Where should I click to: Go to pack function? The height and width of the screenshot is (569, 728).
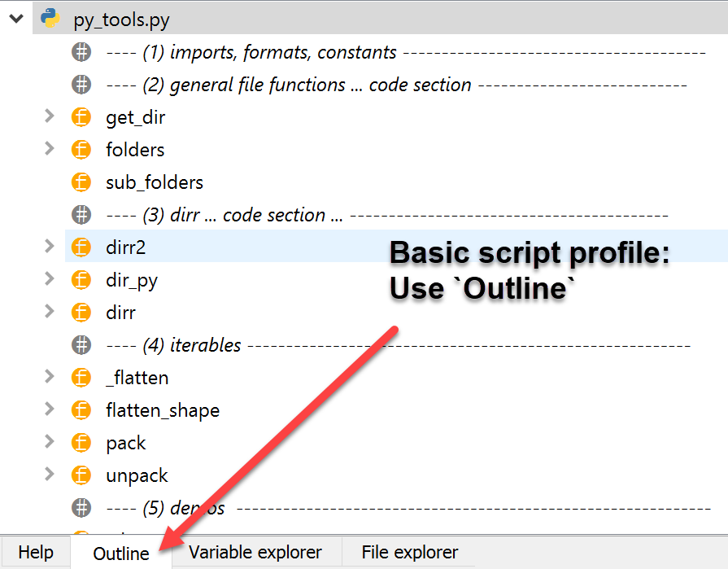pos(126,443)
